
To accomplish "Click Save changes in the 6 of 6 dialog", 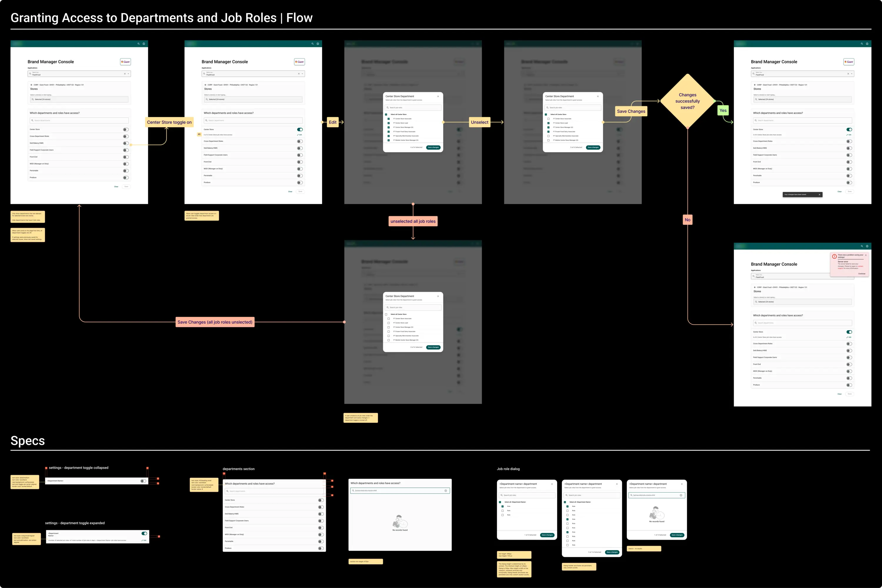I will point(433,148).
